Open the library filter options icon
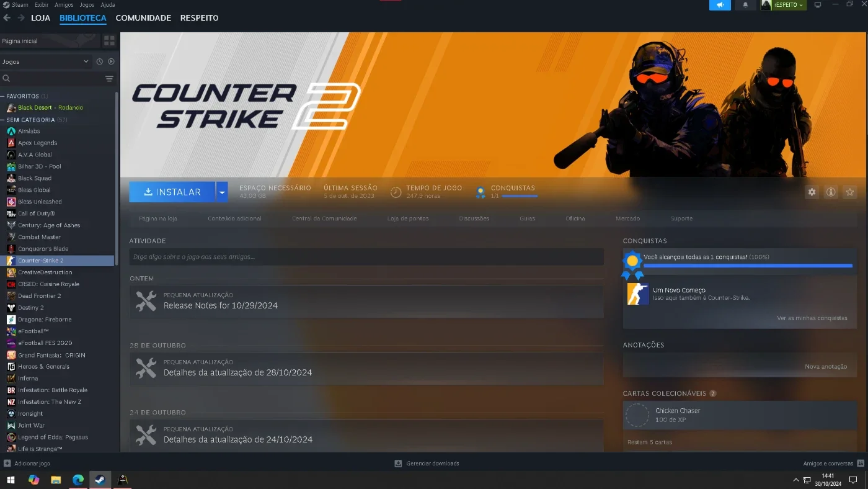 point(109,79)
